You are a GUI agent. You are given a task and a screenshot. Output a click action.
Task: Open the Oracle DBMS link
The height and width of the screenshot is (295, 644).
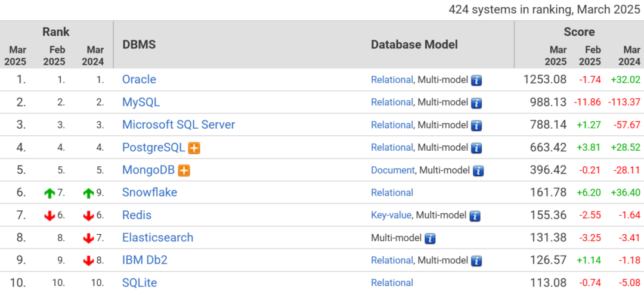139,79
